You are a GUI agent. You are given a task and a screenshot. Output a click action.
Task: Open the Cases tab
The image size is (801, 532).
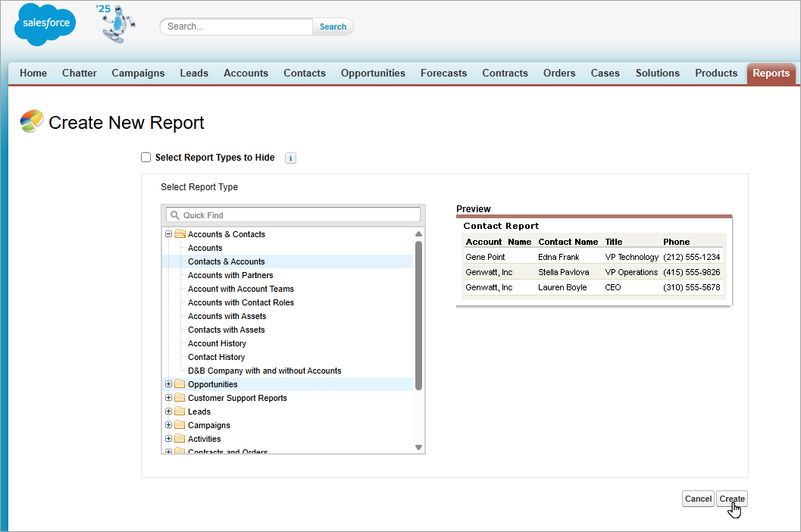pos(605,73)
